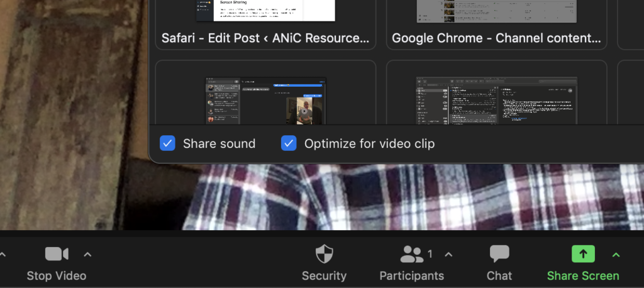Viewport: 644px width, 288px height.
Task: Open the Participants people icon
Action: [412, 254]
